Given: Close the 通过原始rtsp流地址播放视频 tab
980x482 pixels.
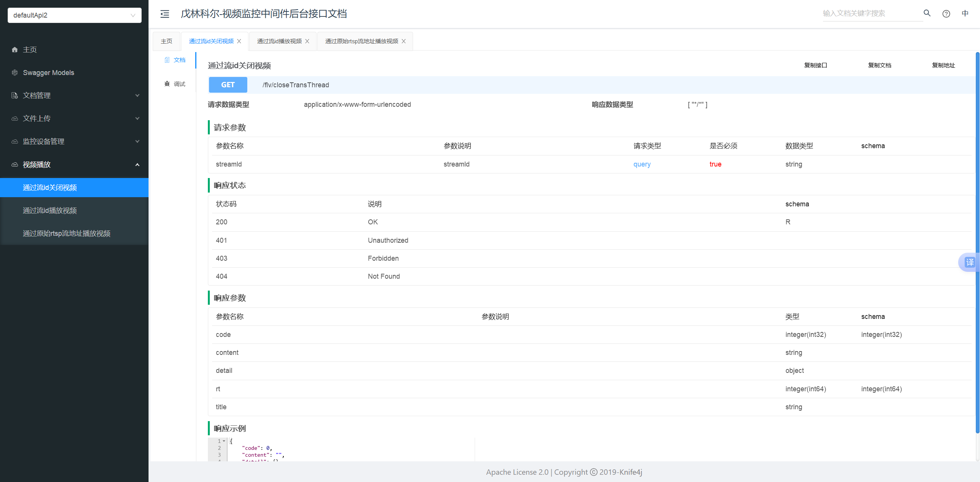Looking at the screenshot, I should tap(403, 41).
